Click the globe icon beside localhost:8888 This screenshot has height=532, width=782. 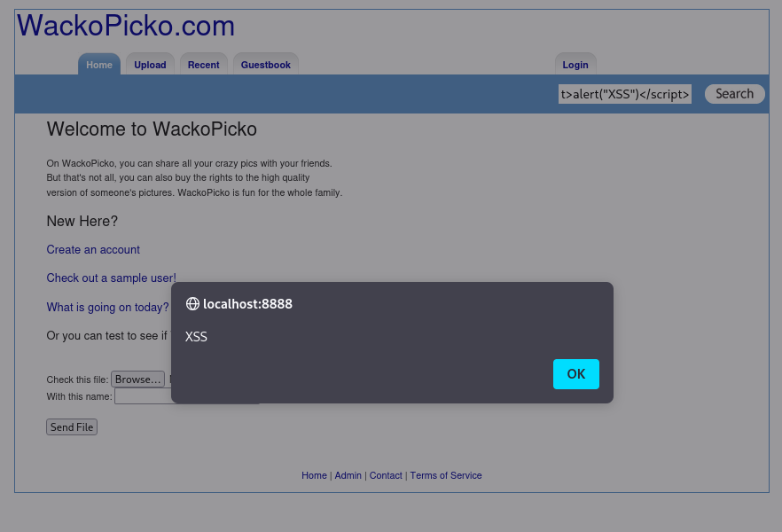point(192,303)
